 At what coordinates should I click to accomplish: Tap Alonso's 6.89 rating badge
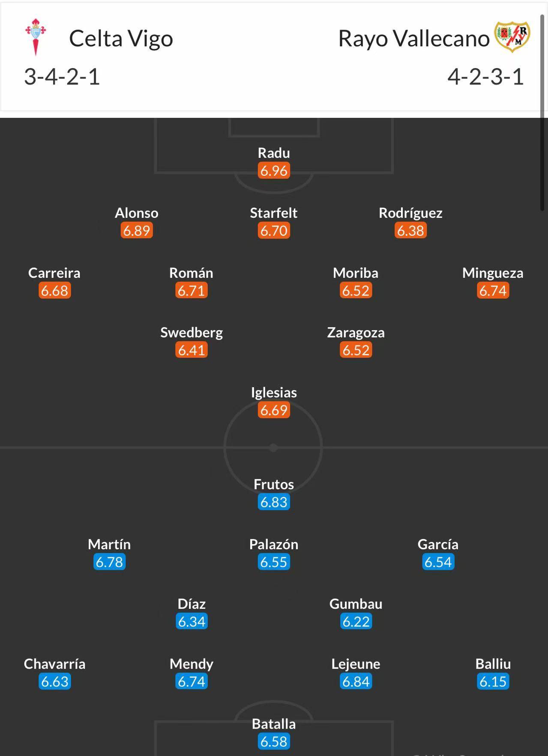tap(137, 231)
